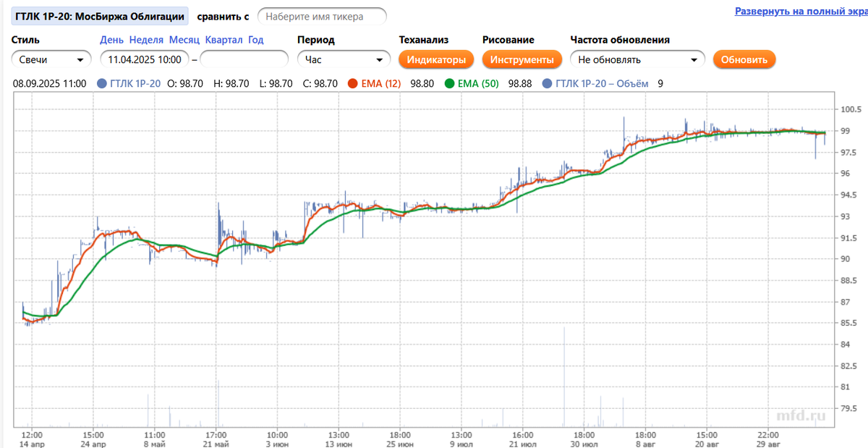Click the empty end date field
Image resolution: width=868 pixels, height=448 pixels.
pyautogui.click(x=244, y=60)
